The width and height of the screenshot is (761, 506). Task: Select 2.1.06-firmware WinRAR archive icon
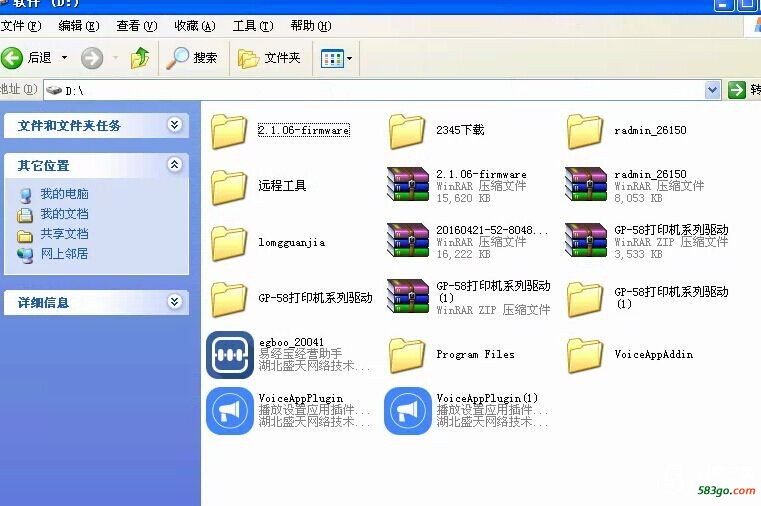(408, 185)
